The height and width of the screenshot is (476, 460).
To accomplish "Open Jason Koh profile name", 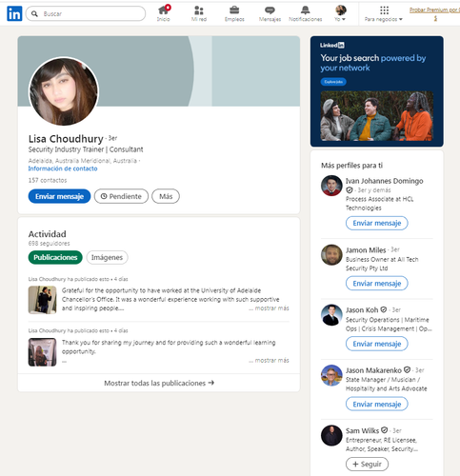I will coord(362,310).
